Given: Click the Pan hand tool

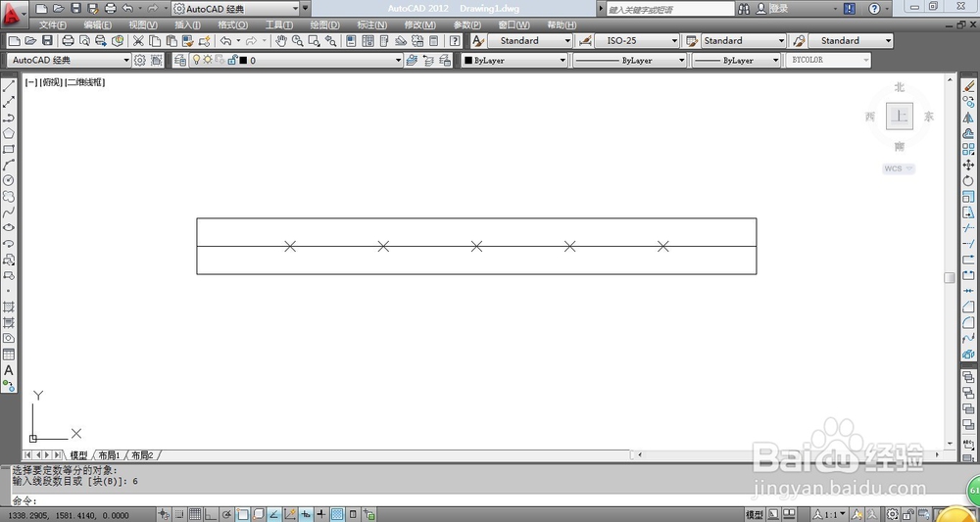Looking at the screenshot, I should (x=281, y=40).
